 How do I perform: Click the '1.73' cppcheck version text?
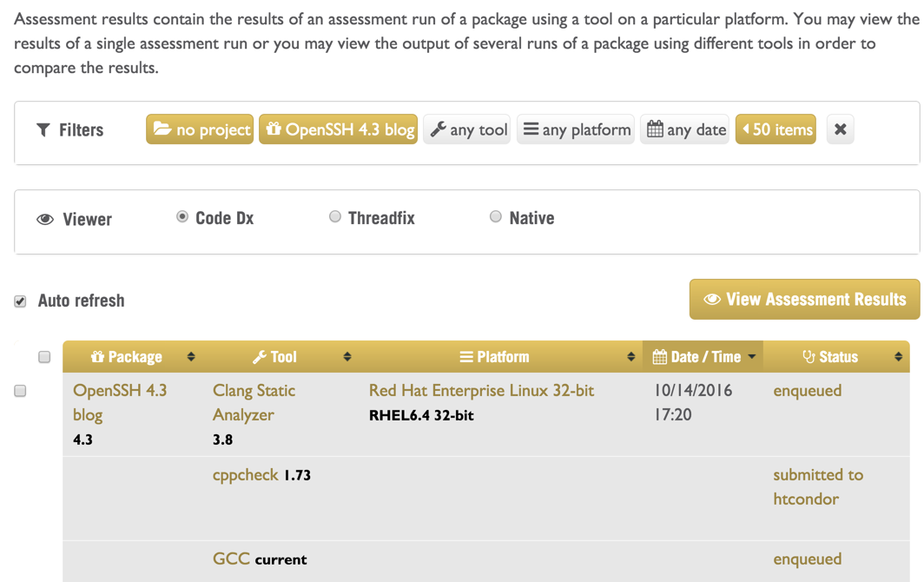point(297,475)
